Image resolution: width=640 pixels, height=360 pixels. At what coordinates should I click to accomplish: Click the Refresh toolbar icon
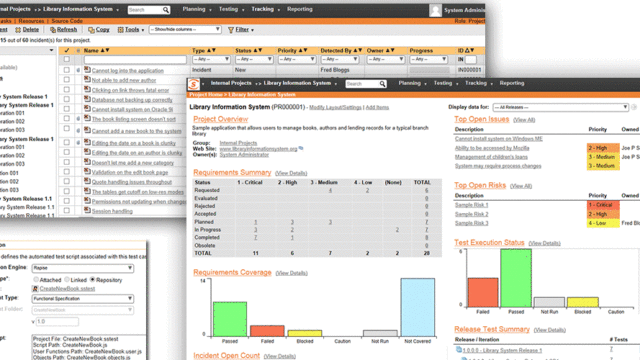(53, 30)
